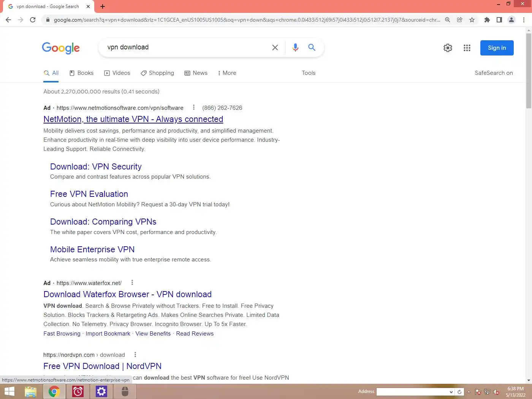
Task: Click network tray icon
Action: pyautogui.click(x=487, y=392)
